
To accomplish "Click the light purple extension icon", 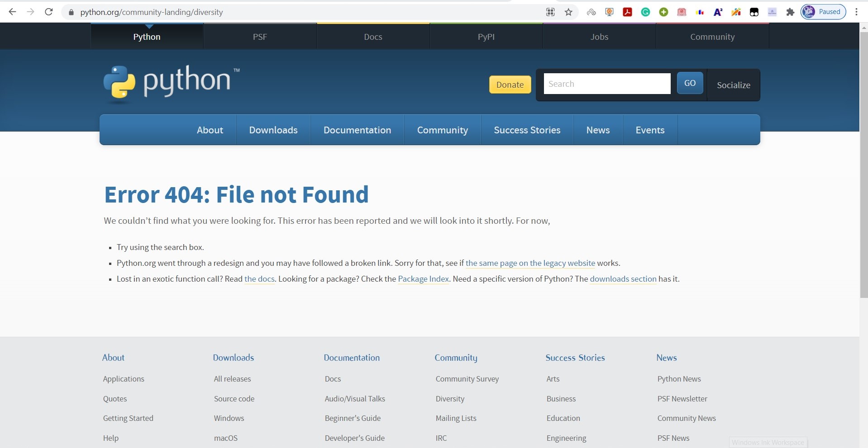I will tap(772, 12).
